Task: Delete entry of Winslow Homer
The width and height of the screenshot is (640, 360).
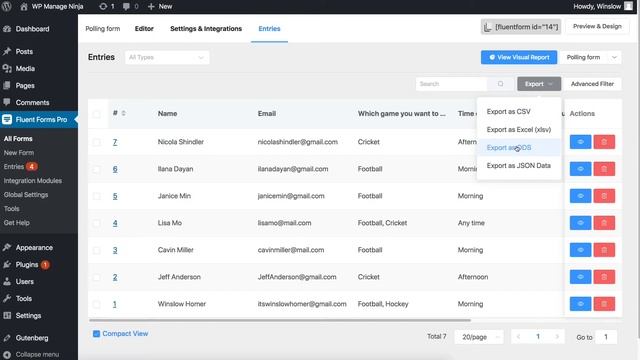Action: (604, 304)
